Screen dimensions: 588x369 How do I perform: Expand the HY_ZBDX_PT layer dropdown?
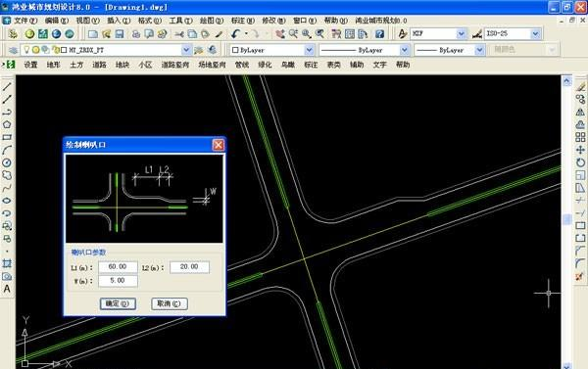click(186, 50)
